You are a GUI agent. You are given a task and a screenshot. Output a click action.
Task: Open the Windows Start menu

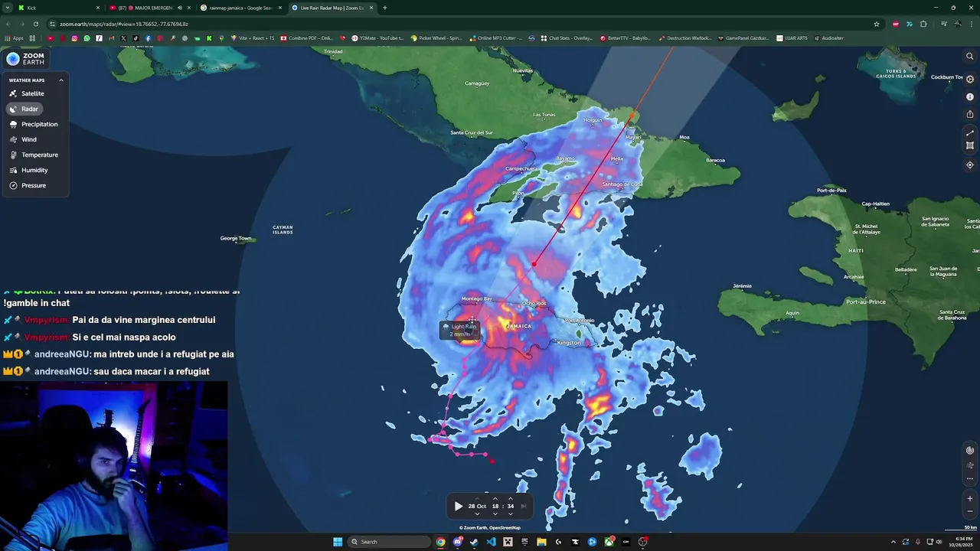tap(338, 542)
